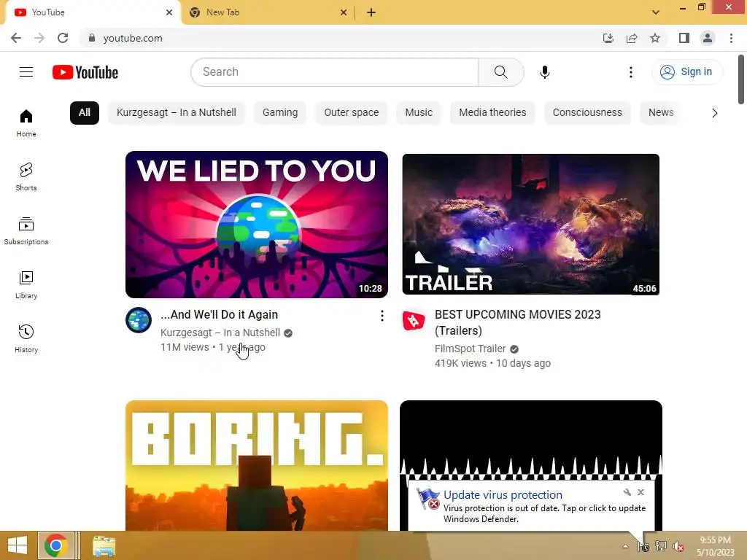Image resolution: width=747 pixels, height=560 pixels.
Task: Open a new tab with plus button
Action: tap(371, 12)
